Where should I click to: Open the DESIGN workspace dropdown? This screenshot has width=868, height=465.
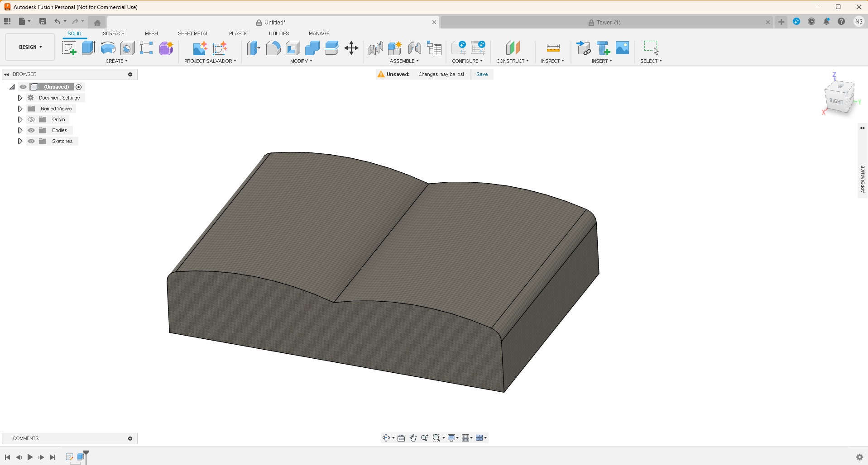point(30,47)
